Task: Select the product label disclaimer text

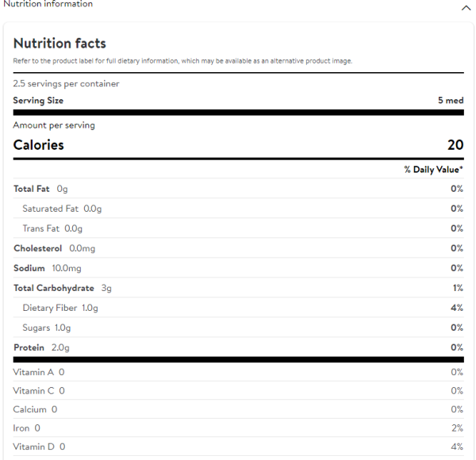Action: click(x=182, y=61)
